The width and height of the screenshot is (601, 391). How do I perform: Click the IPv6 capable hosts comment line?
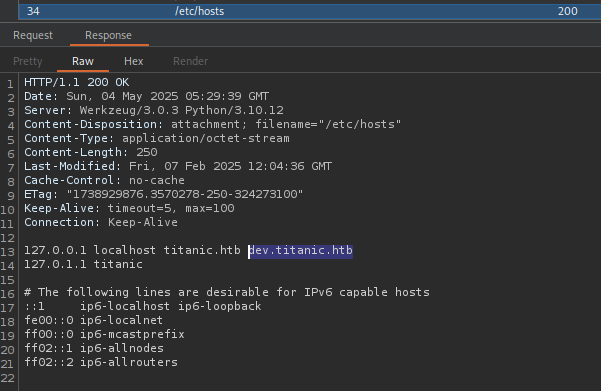point(227,292)
